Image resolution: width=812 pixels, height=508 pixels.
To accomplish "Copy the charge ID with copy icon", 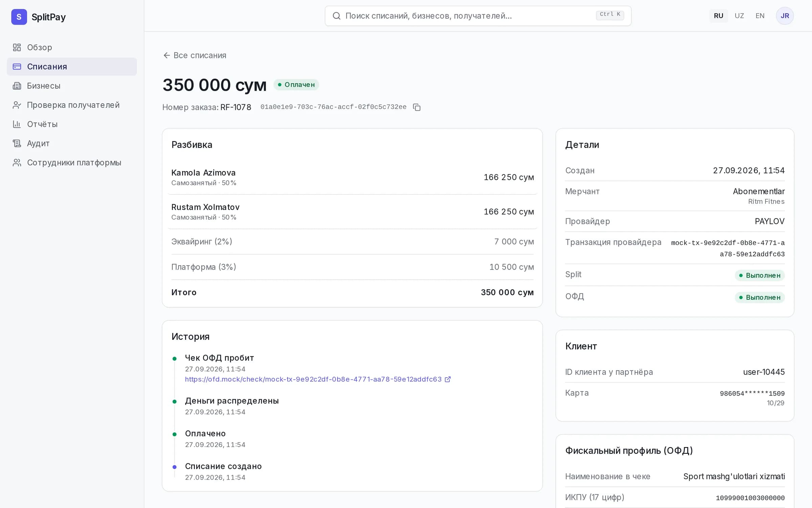I will pyautogui.click(x=417, y=107).
